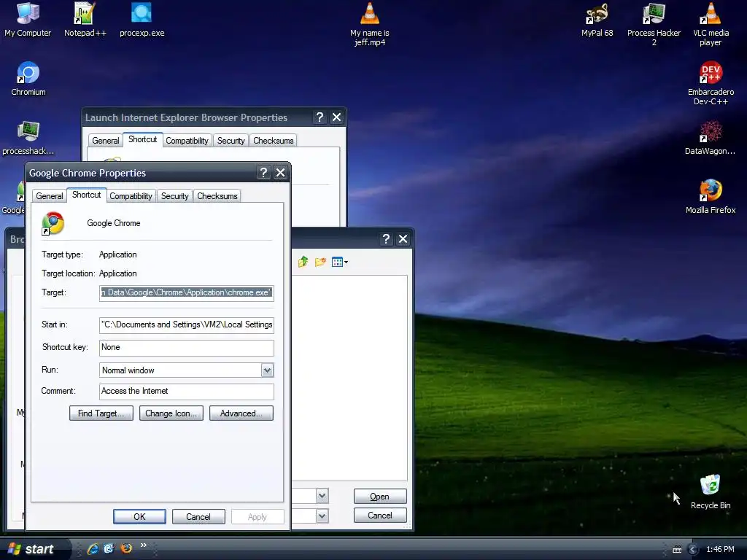This screenshot has width=747, height=560.
Task: Launch Firefox from quick launch bar
Action: point(126,548)
